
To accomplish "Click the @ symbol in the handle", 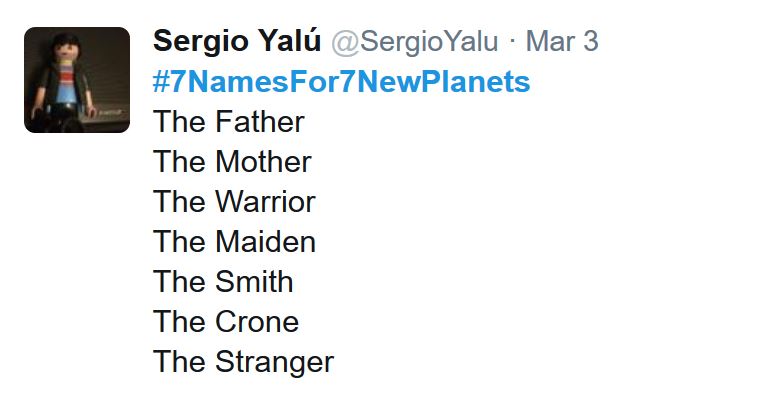I will [345, 43].
